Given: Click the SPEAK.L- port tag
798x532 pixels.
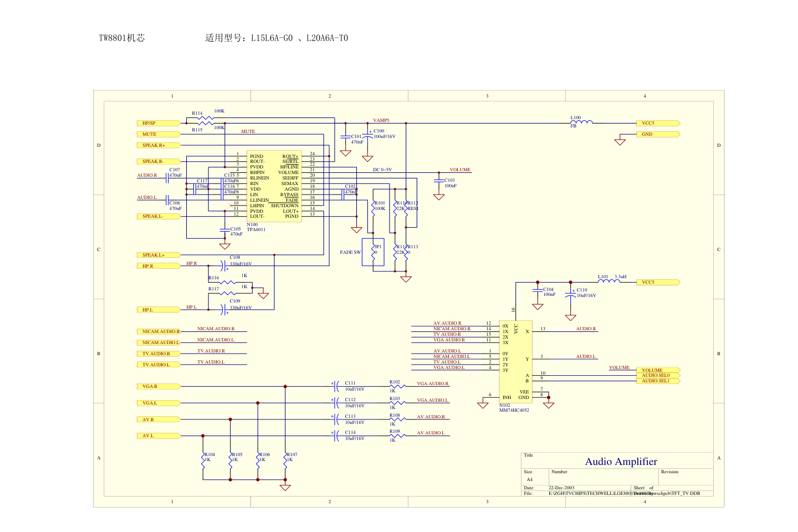Looking at the screenshot, I should pyautogui.click(x=159, y=216).
